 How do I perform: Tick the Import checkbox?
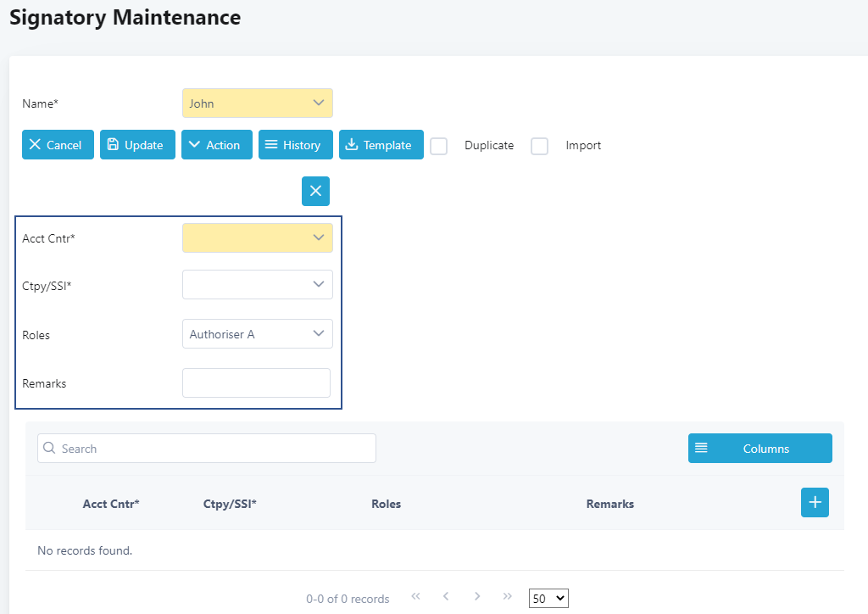pyautogui.click(x=539, y=146)
